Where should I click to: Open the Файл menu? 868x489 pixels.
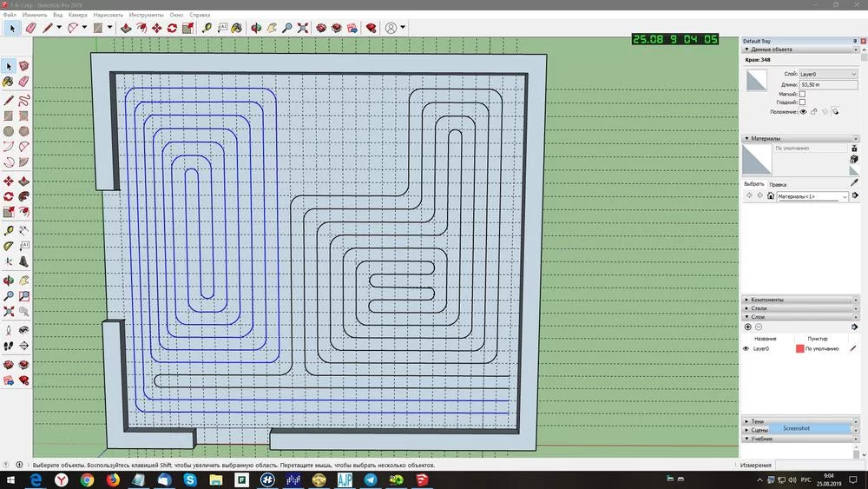coord(10,15)
